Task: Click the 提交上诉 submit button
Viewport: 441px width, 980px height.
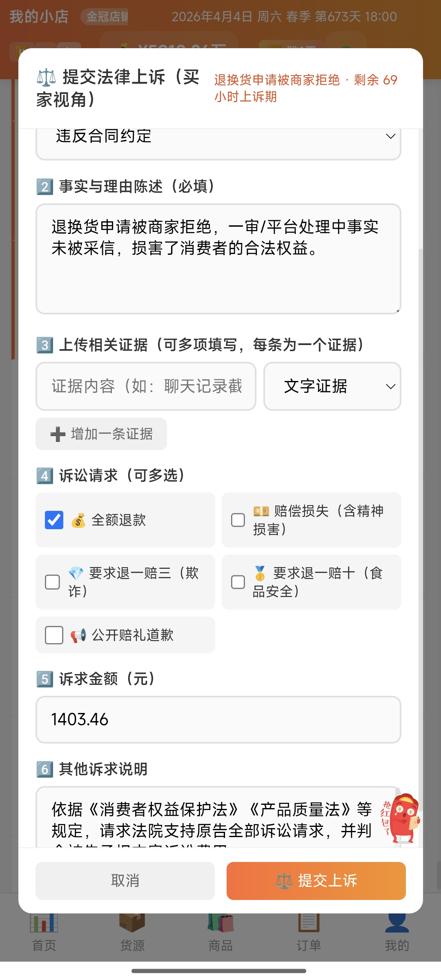Action: click(x=316, y=881)
